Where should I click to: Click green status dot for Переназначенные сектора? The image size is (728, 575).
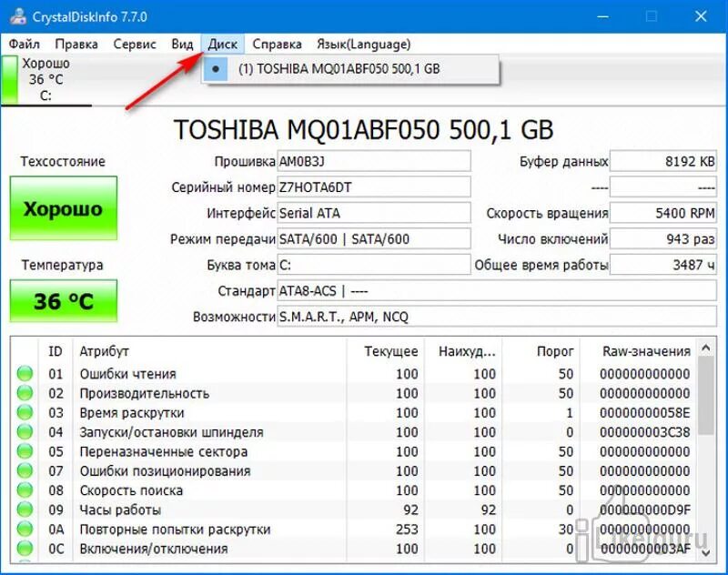pos(25,451)
